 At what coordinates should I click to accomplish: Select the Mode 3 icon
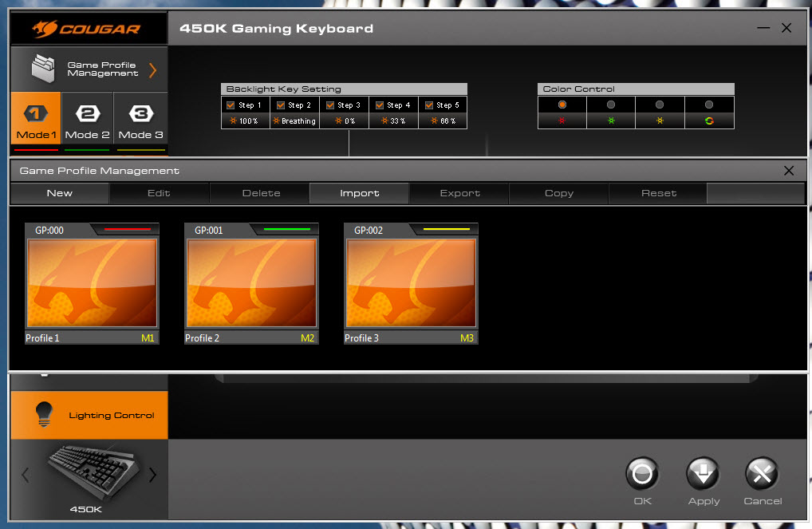click(141, 113)
